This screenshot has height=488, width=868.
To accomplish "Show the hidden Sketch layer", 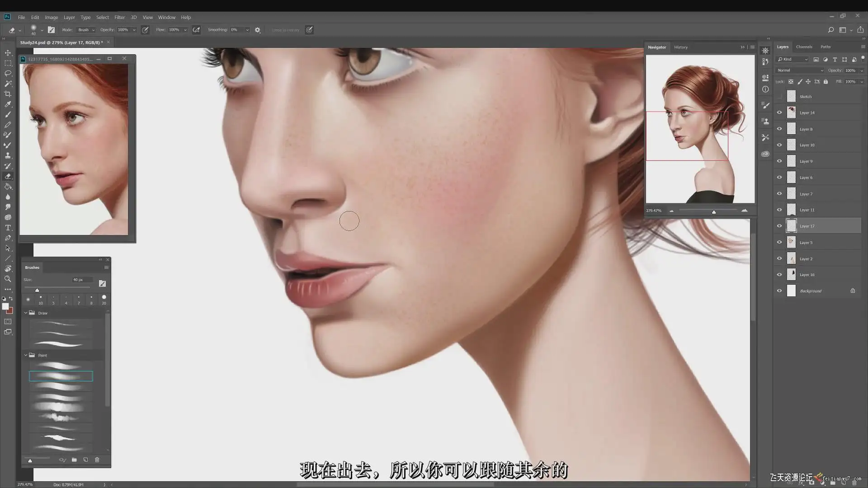I will [x=779, y=96].
